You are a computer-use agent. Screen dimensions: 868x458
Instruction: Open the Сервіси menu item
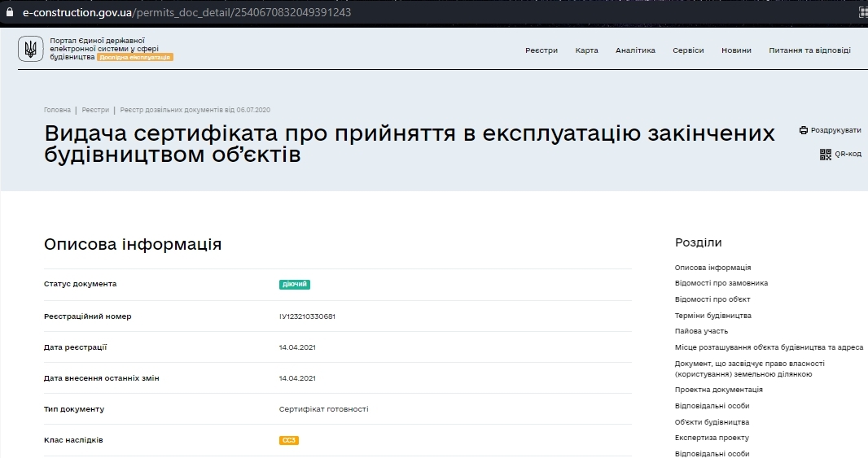(688, 50)
